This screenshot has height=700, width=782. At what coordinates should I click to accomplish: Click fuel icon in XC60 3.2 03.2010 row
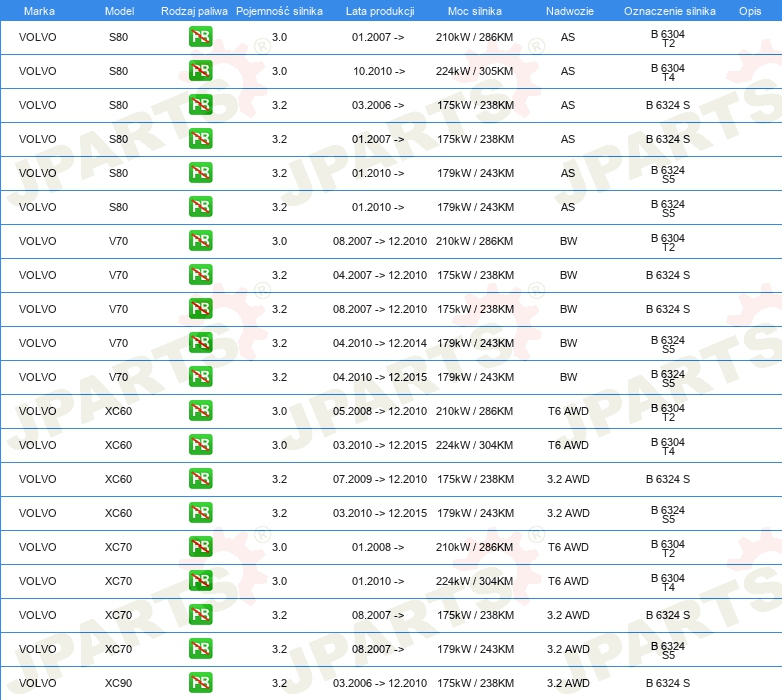[200, 513]
